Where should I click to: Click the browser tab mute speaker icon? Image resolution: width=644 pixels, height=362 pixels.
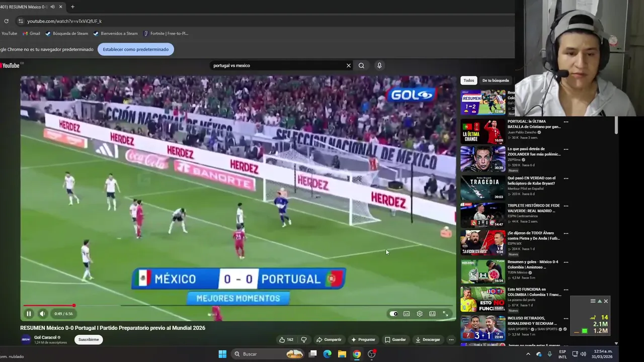point(52,7)
